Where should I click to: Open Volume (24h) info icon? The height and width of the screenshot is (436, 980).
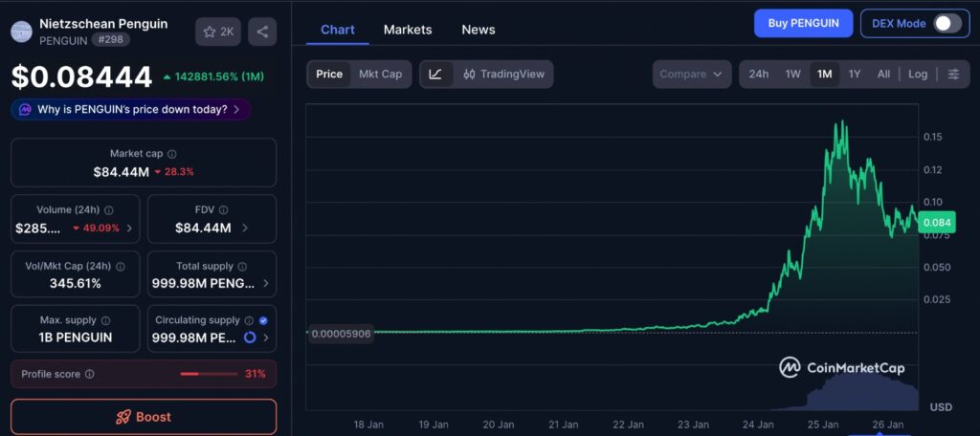point(109,210)
